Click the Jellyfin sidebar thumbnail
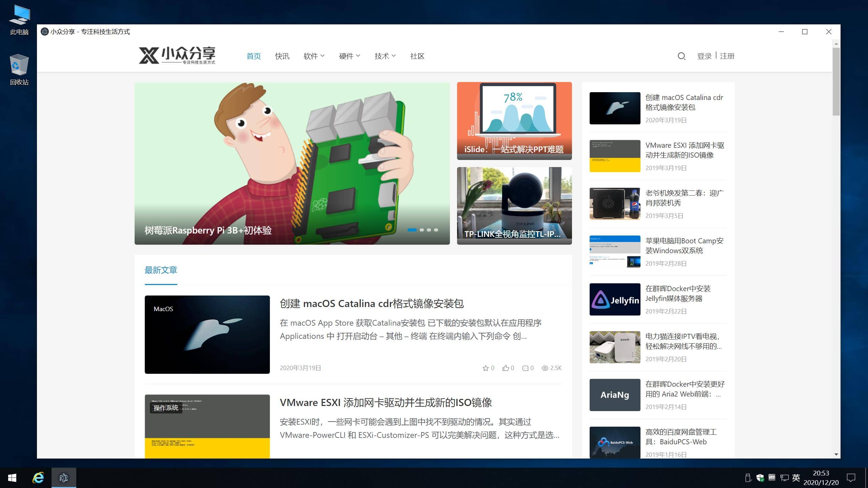This screenshot has height=488, width=868. 615,300
